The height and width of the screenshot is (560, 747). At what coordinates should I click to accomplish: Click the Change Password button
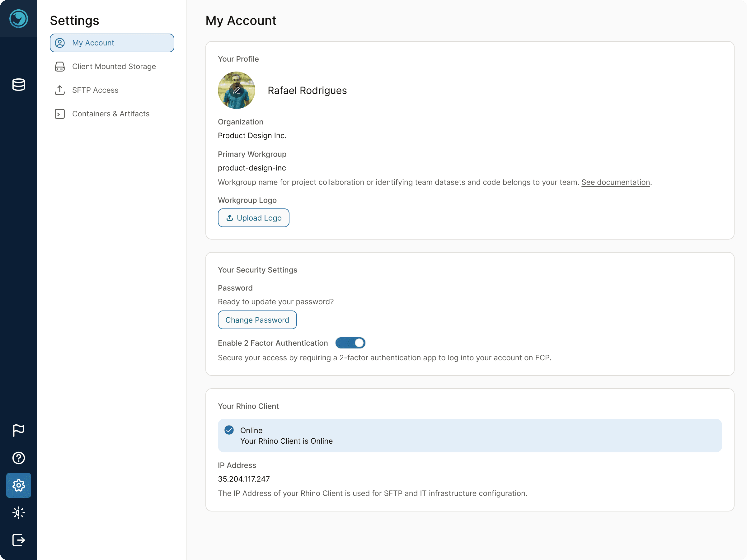257,320
